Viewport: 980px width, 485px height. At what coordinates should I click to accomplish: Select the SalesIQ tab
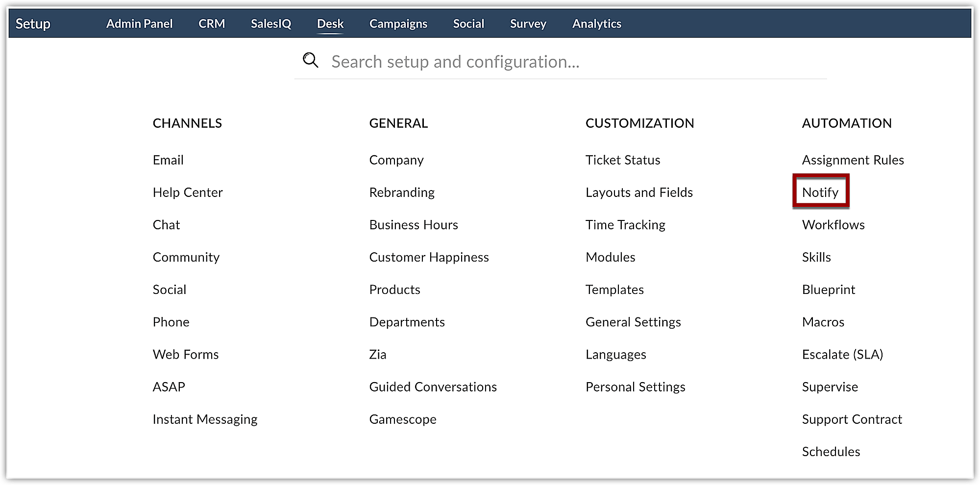(x=271, y=24)
